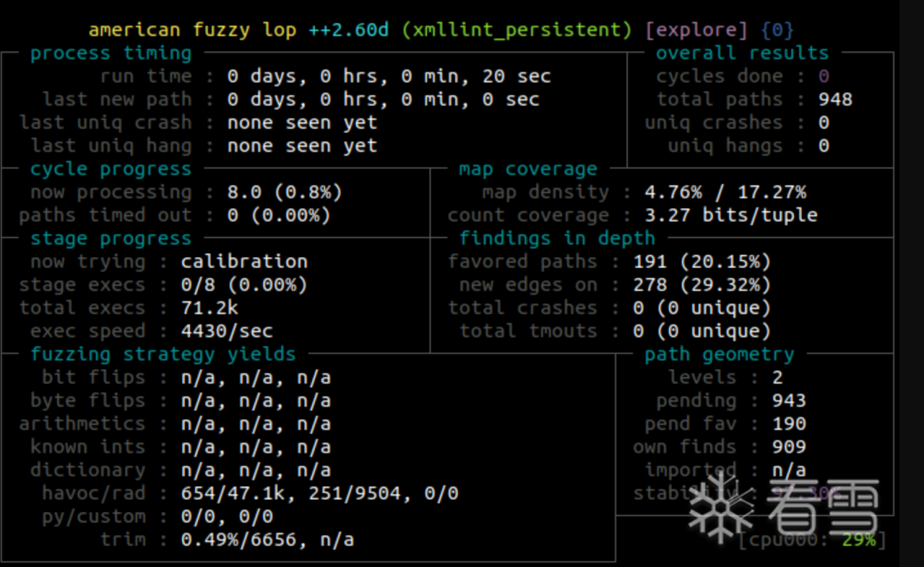Select the last new path time value
924x567 pixels.
[x=383, y=99]
